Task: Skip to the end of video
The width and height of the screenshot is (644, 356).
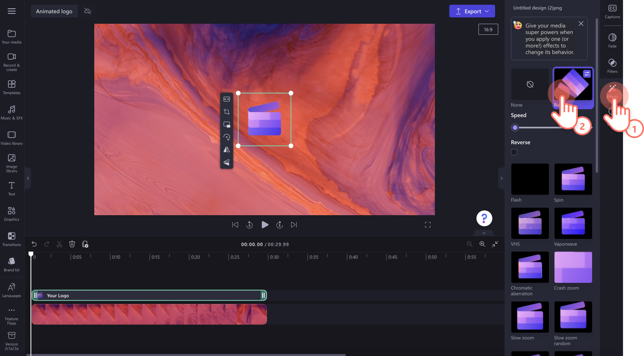Action: click(x=294, y=225)
